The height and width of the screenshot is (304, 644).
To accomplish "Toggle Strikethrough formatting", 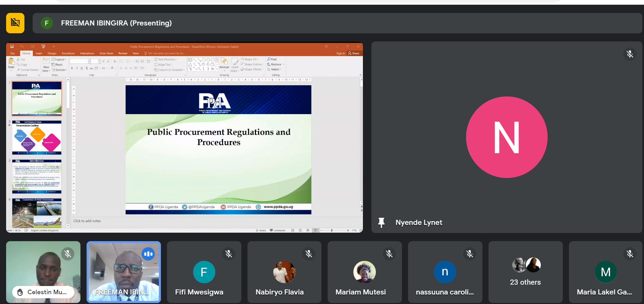I will click(x=91, y=68).
